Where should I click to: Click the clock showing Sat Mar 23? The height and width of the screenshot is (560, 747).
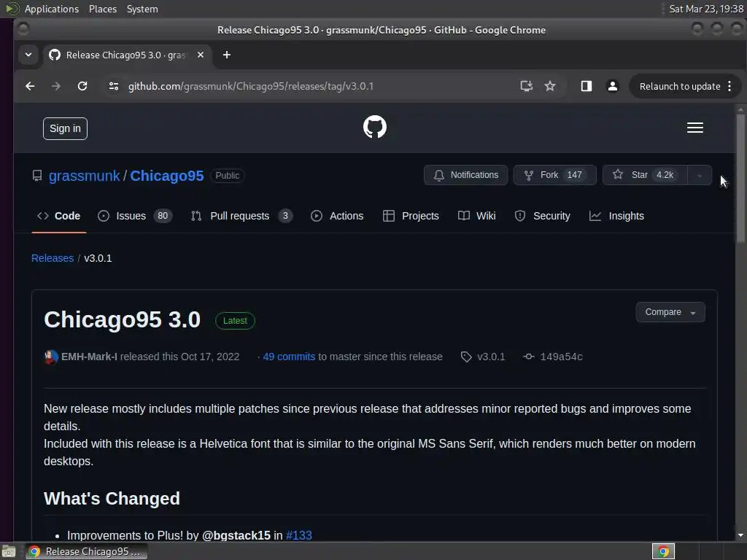(706, 9)
